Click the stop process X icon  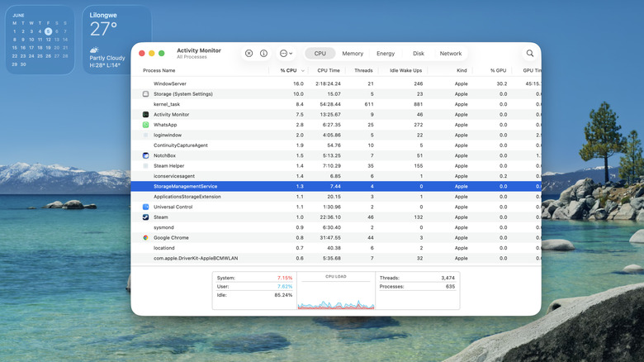(249, 54)
